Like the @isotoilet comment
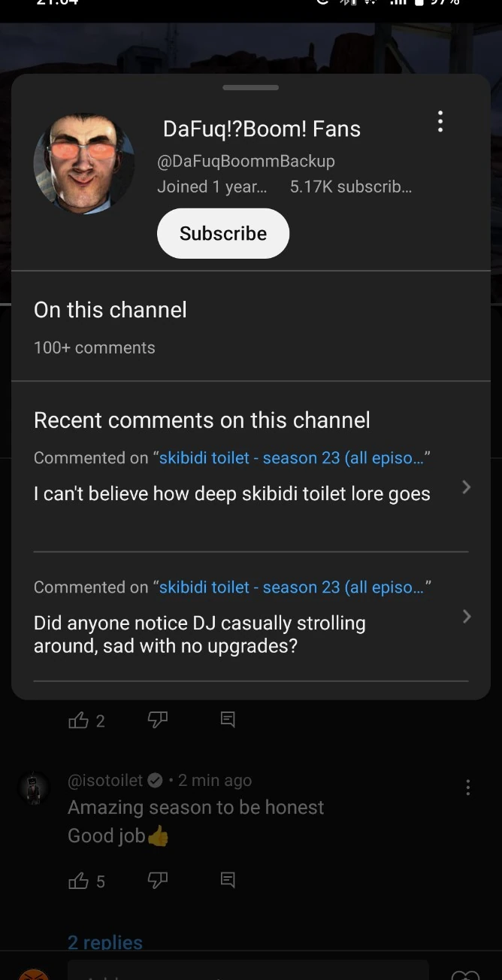 [79, 881]
